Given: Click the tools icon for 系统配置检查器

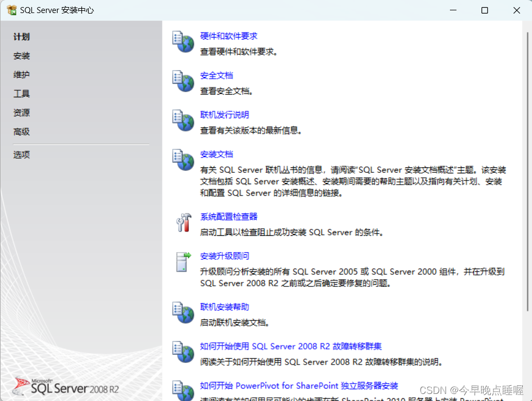Looking at the screenshot, I should (184, 223).
